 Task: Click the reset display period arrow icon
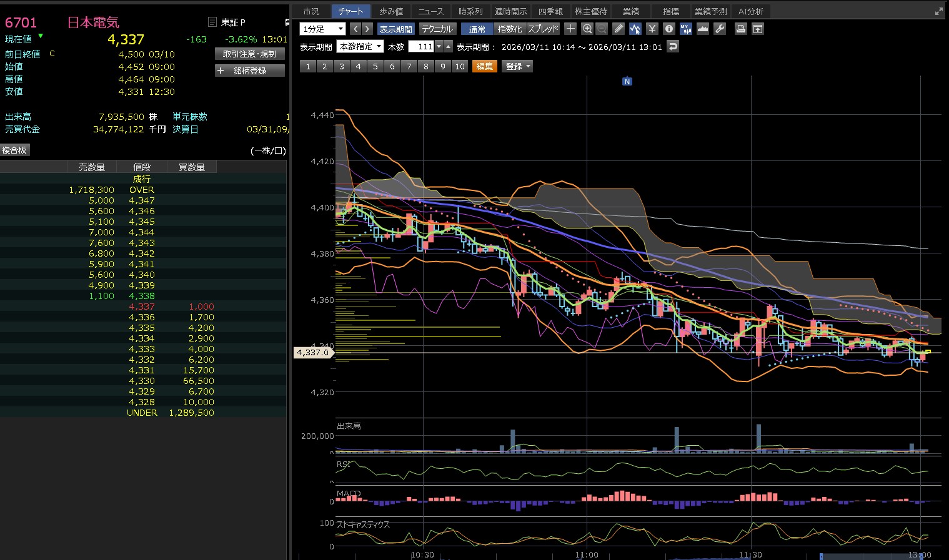coord(673,47)
